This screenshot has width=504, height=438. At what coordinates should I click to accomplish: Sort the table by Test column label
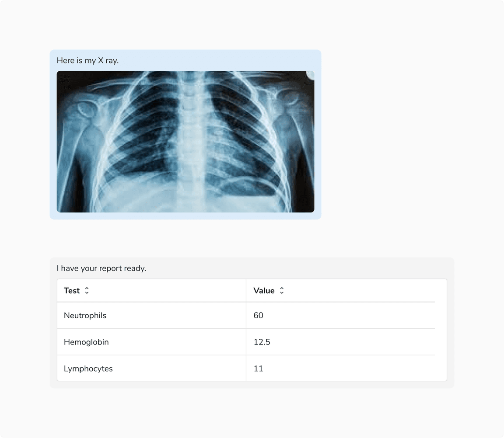click(72, 291)
